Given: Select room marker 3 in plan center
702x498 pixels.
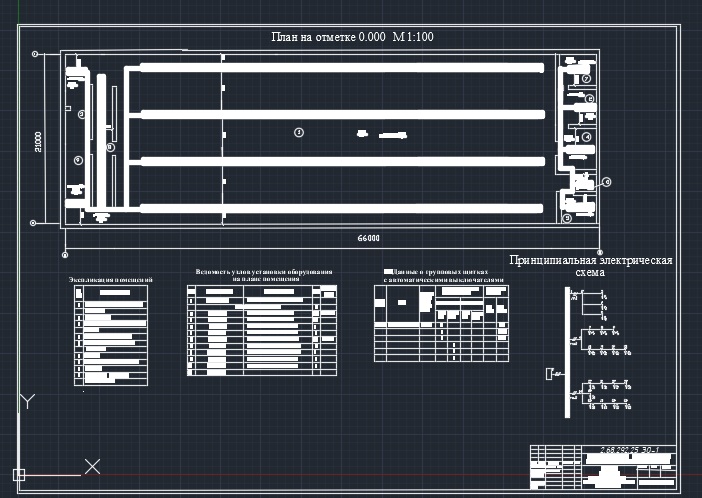Looking at the screenshot, I should pyautogui.click(x=297, y=131).
